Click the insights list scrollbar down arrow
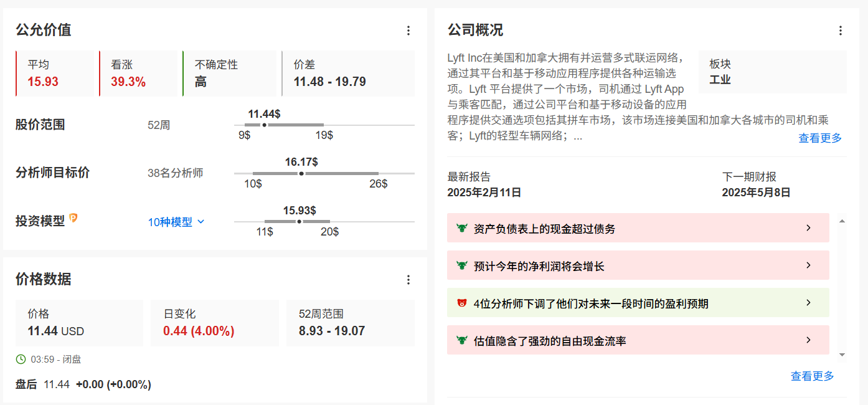The image size is (868, 405). coord(842,355)
